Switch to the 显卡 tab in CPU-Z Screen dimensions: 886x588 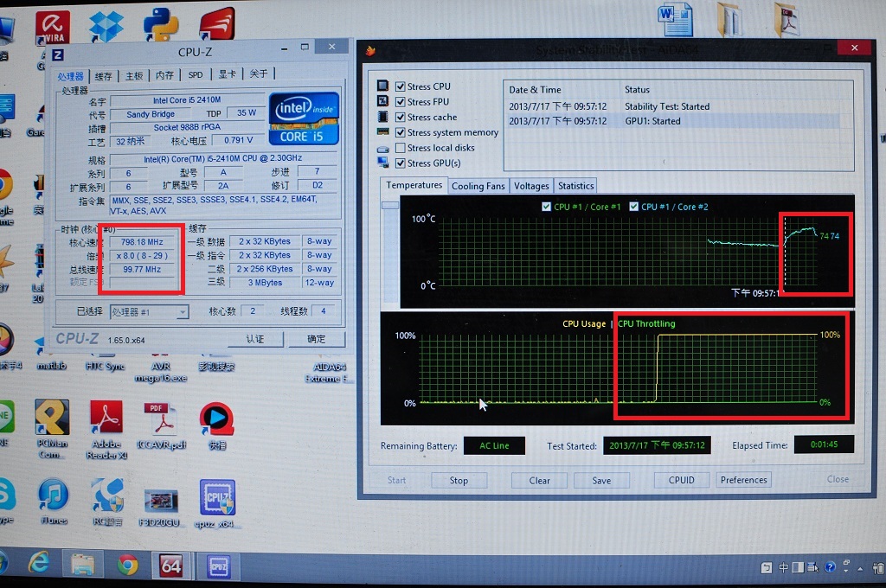click(x=228, y=74)
